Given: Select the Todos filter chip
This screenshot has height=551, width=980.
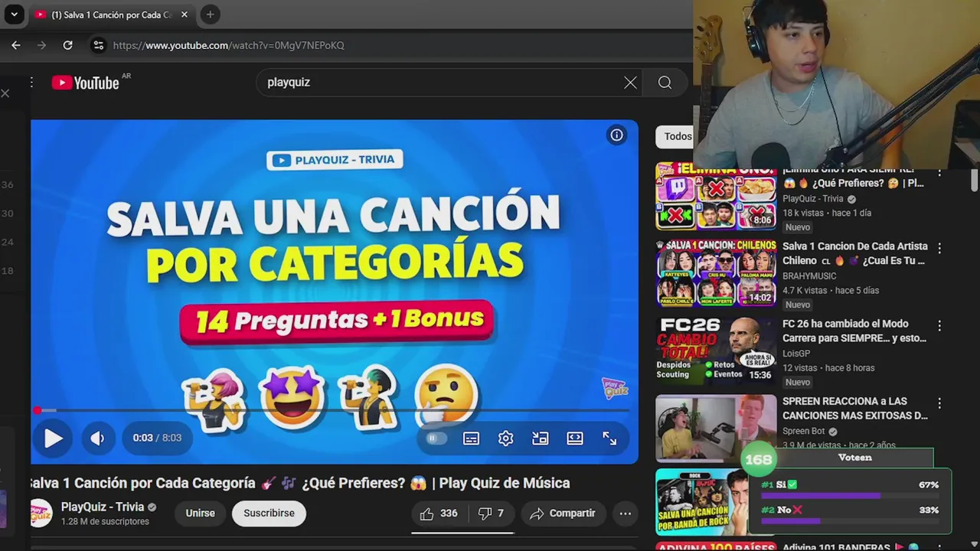Looking at the screenshot, I should [x=675, y=136].
